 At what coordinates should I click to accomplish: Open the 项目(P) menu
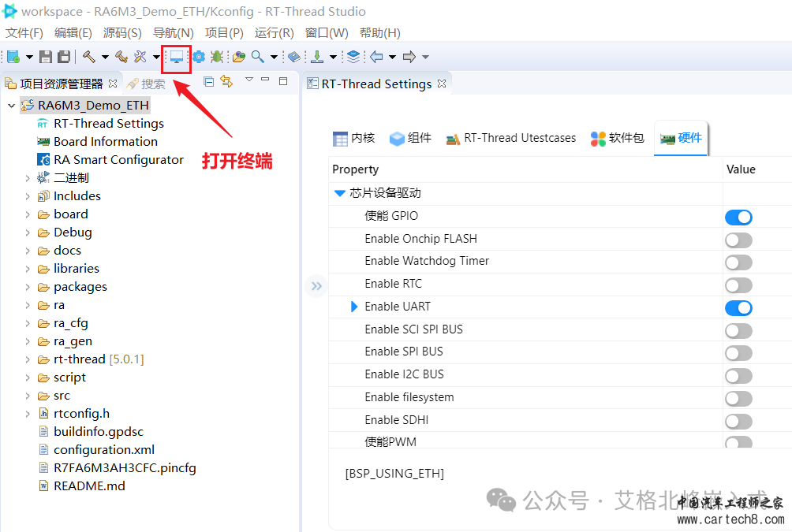(224, 33)
